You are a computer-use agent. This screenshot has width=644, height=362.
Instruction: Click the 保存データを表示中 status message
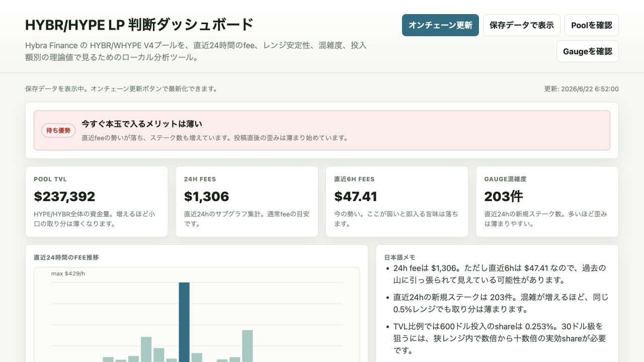coord(121,89)
